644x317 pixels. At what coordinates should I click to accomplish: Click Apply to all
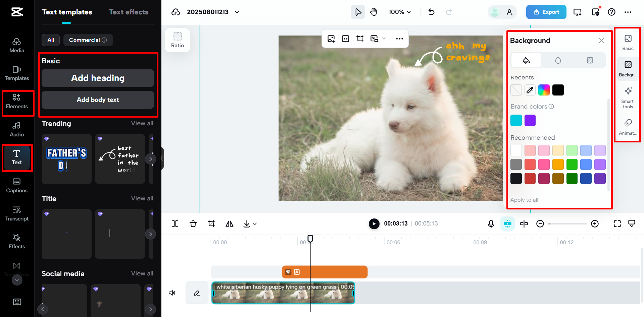(524, 200)
